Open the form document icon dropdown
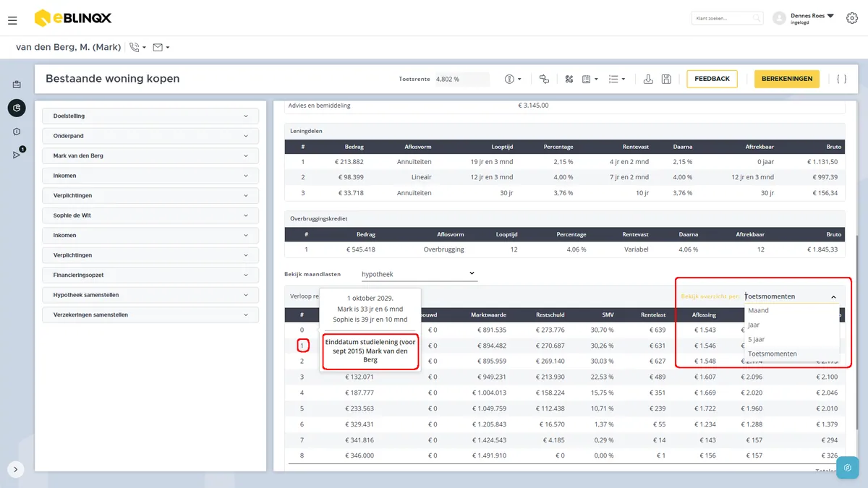Screen dimensions: 868x488 (590, 79)
